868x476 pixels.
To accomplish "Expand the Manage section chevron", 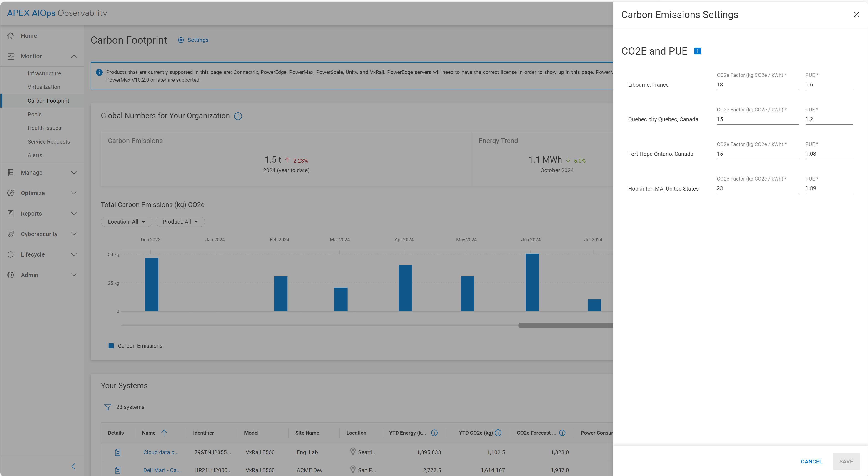I will pos(74,173).
